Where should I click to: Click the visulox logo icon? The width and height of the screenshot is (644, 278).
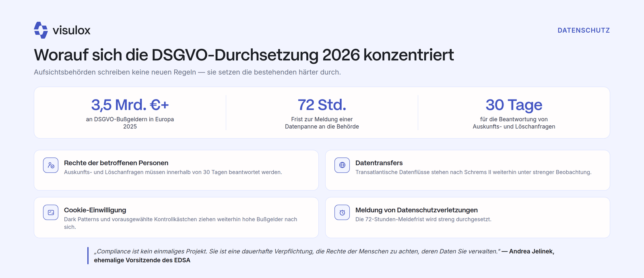41,30
